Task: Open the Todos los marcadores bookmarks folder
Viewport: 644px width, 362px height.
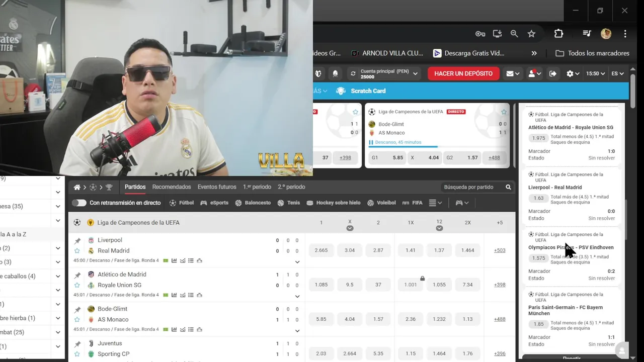Action: click(592, 53)
